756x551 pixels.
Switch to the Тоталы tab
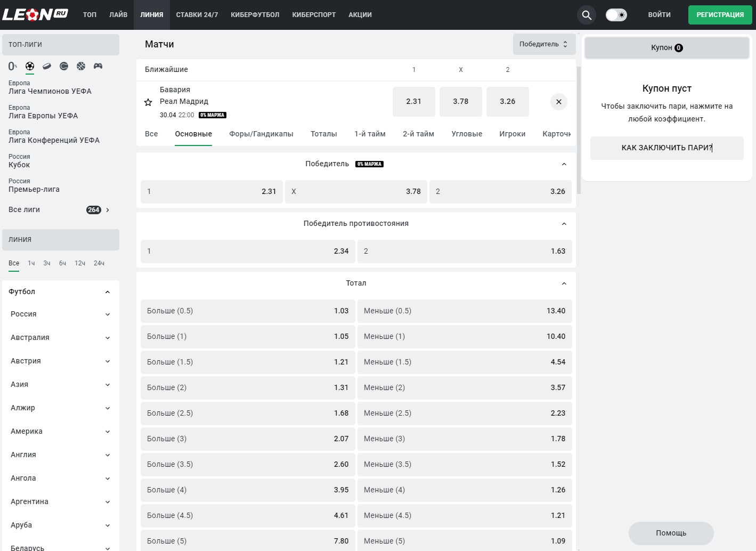tap(324, 134)
